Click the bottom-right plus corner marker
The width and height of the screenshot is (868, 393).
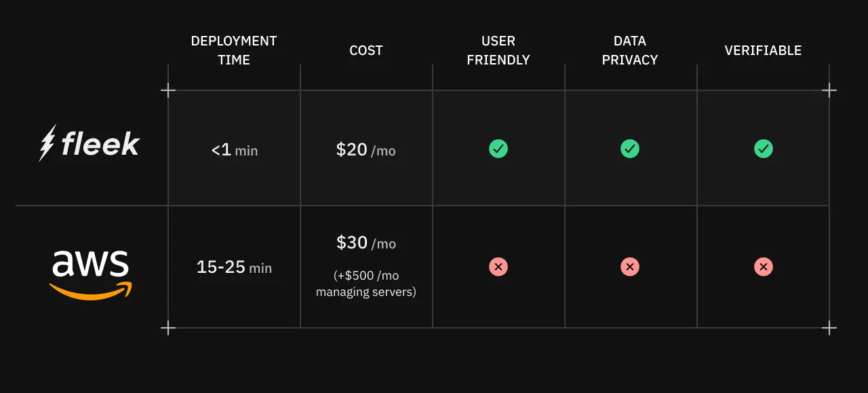click(x=829, y=329)
